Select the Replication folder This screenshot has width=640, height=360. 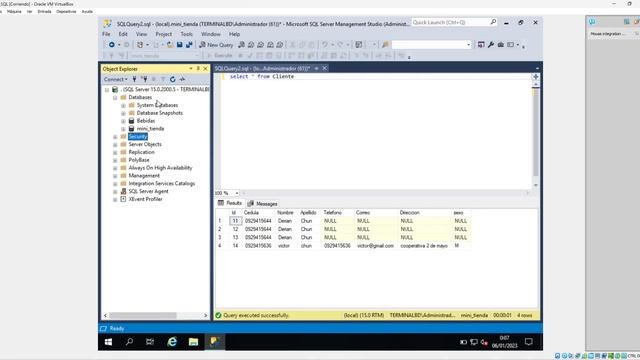(141, 152)
